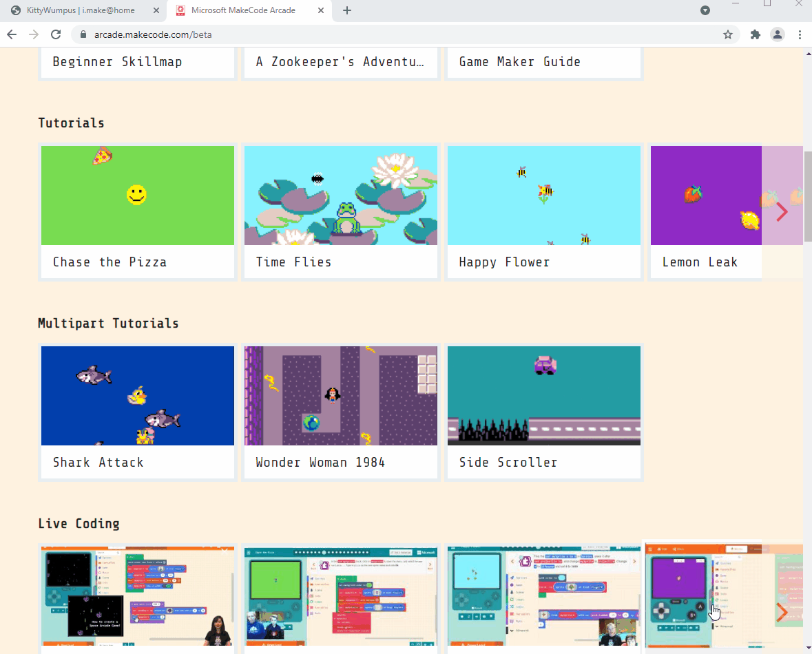Image resolution: width=812 pixels, height=654 pixels.
Task: Open the Game Maker Guide card
Action: 544,62
